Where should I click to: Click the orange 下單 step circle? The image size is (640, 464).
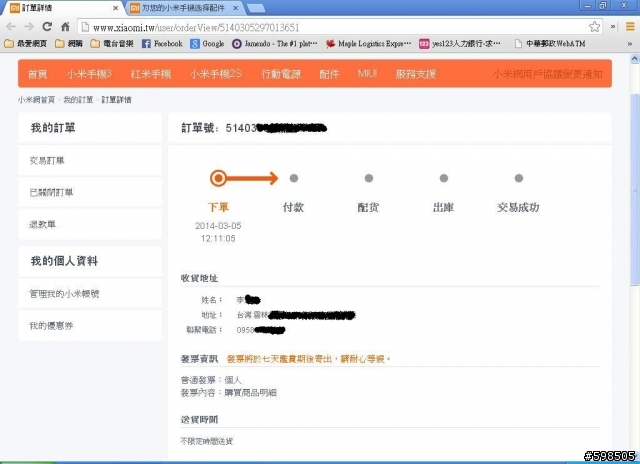click(218, 178)
